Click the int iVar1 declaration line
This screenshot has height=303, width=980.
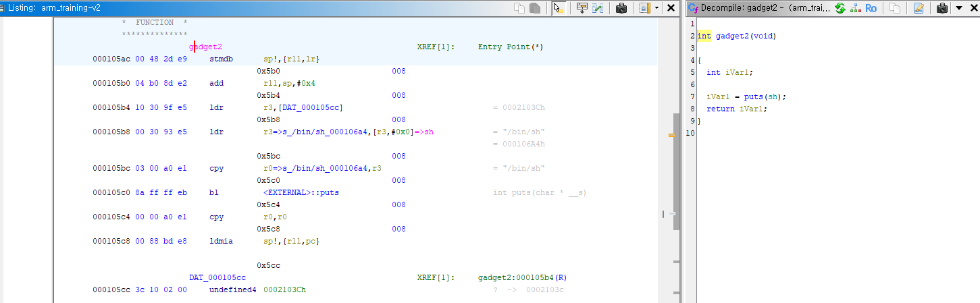pyautogui.click(x=729, y=72)
